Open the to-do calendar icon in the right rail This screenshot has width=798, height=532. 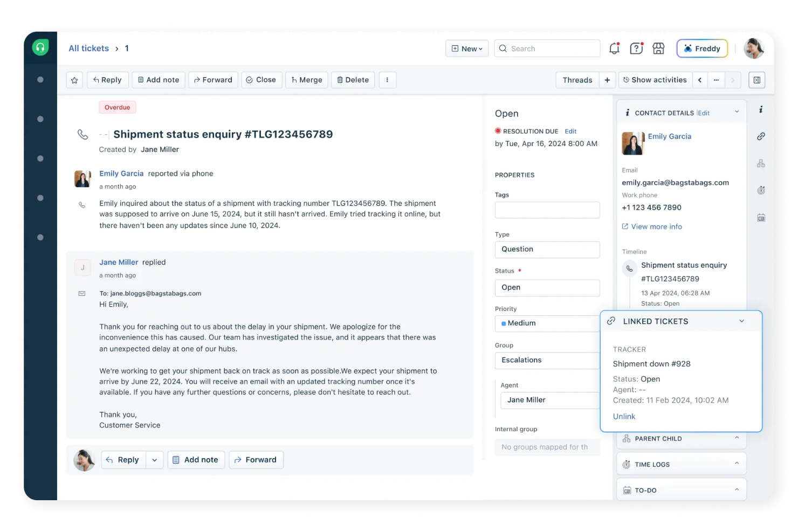point(761,217)
